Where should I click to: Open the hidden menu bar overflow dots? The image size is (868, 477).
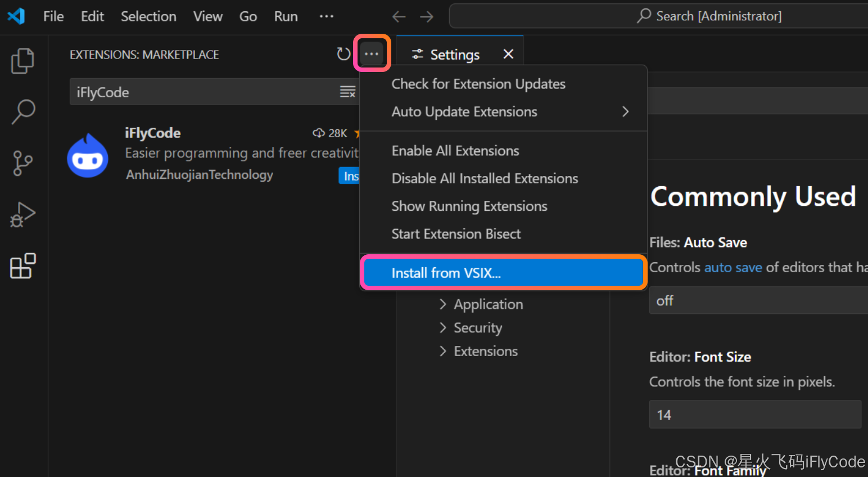327,16
